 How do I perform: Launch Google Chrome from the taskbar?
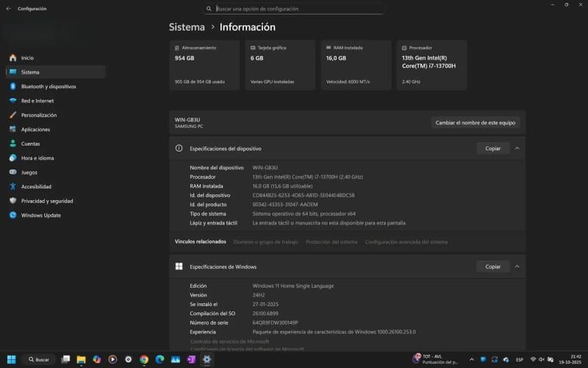click(144, 359)
